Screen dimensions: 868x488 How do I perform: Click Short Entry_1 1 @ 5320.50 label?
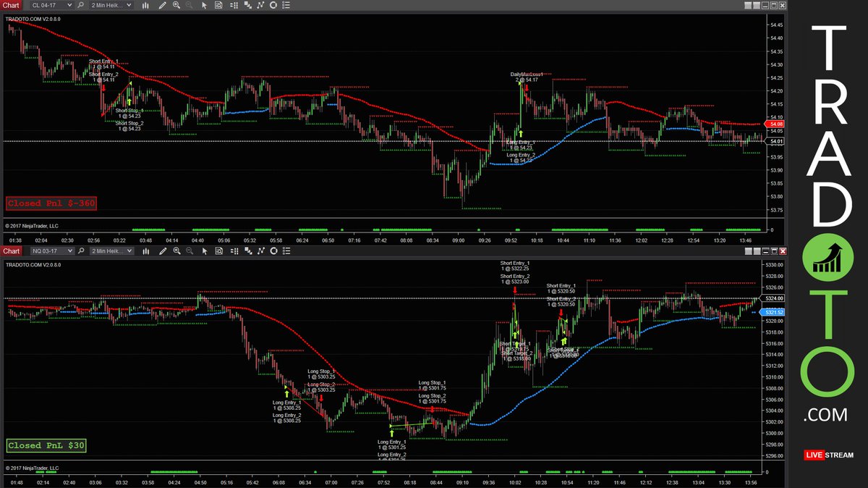(x=561, y=288)
